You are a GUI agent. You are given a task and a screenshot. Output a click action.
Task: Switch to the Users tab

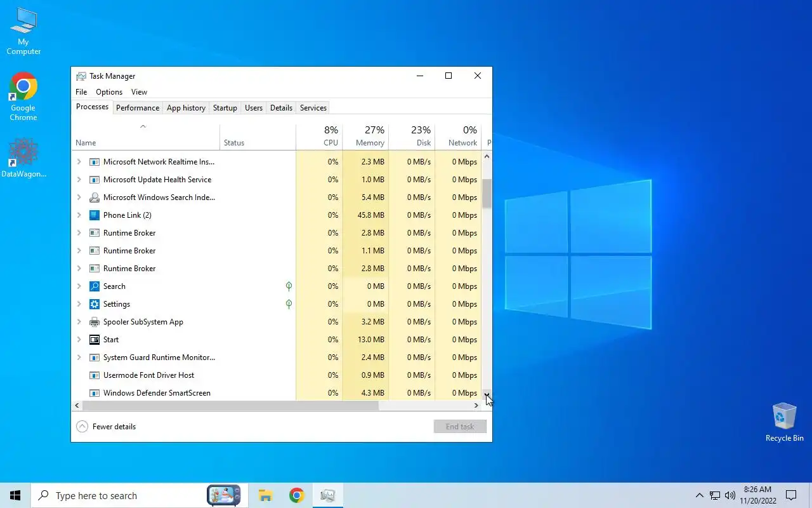254,108
